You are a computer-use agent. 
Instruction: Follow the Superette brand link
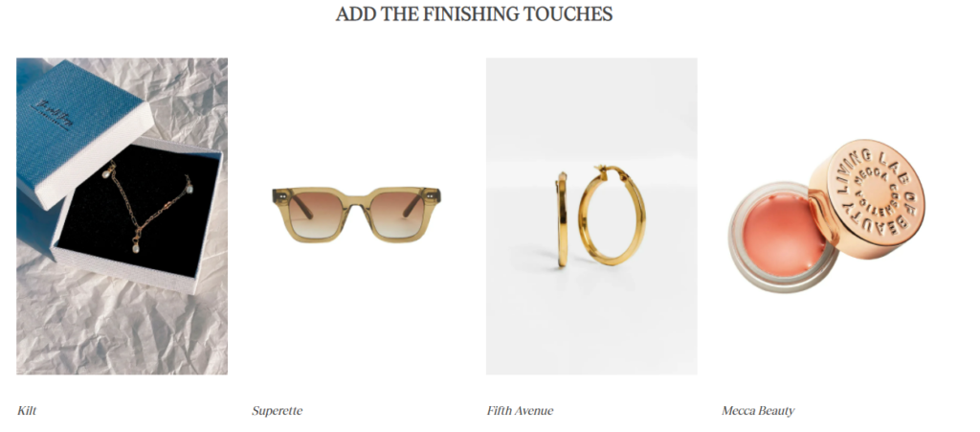277,411
